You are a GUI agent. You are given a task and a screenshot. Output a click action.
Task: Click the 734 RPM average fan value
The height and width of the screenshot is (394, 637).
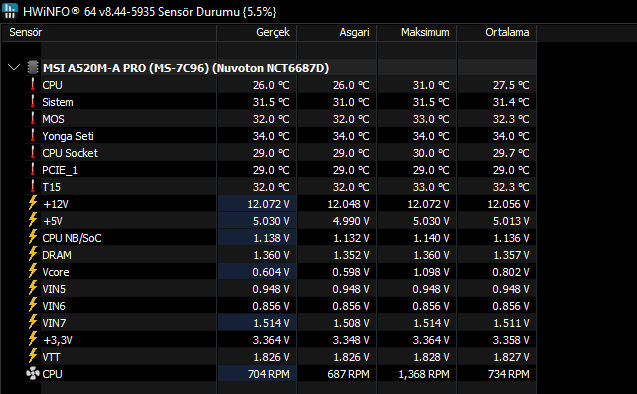click(x=509, y=374)
